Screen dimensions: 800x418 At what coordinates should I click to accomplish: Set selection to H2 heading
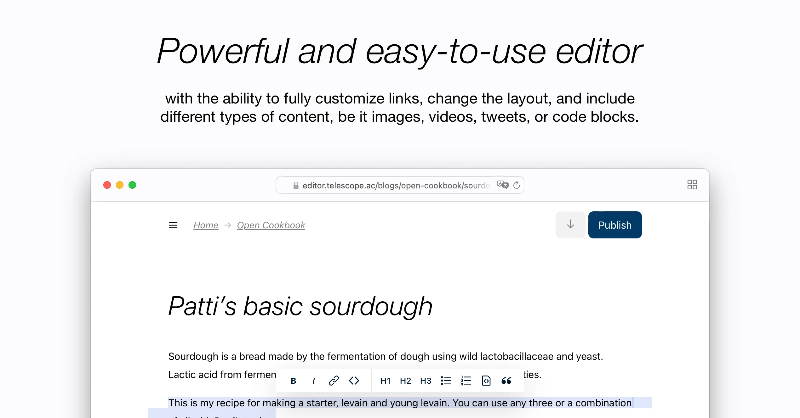(x=406, y=381)
